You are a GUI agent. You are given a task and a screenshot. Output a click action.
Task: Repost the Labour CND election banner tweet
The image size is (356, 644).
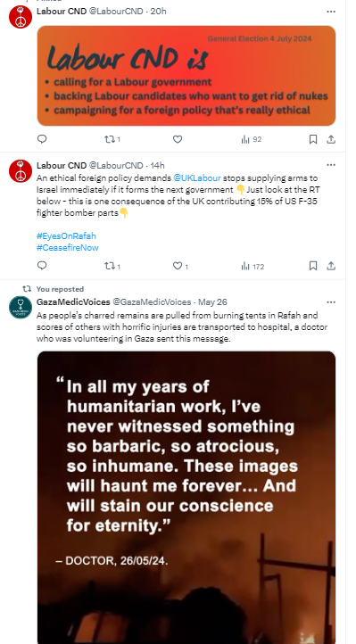[x=112, y=139]
